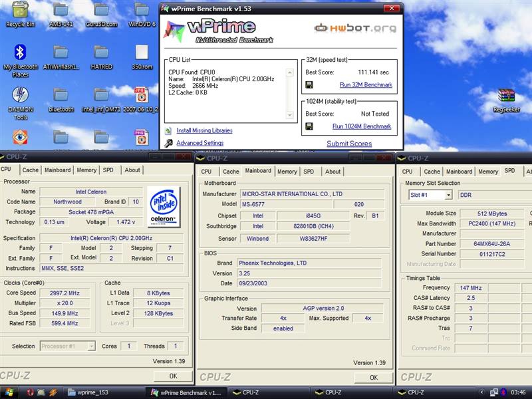Click the red quick launch icon in taskbar
532x399 pixels.
coord(30,392)
